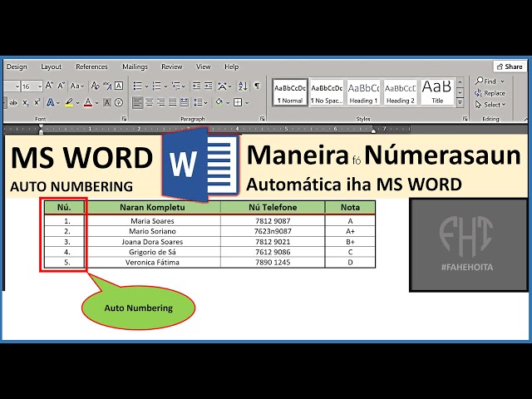The image size is (532, 399).
Task: Open the Font dialog launcher
Action: point(124,119)
